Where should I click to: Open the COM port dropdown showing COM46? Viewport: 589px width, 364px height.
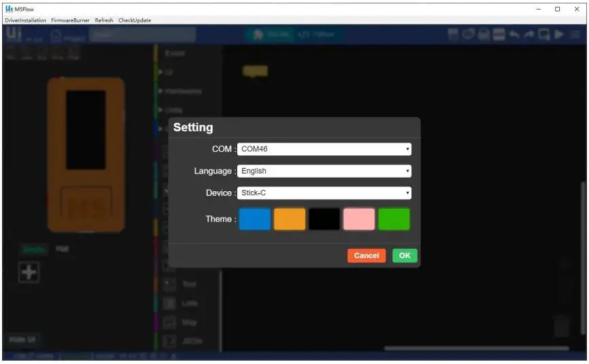click(x=324, y=149)
